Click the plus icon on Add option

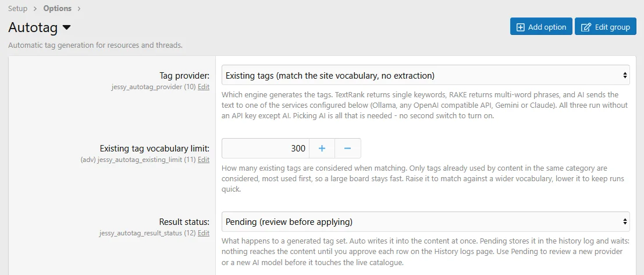pos(520,27)
